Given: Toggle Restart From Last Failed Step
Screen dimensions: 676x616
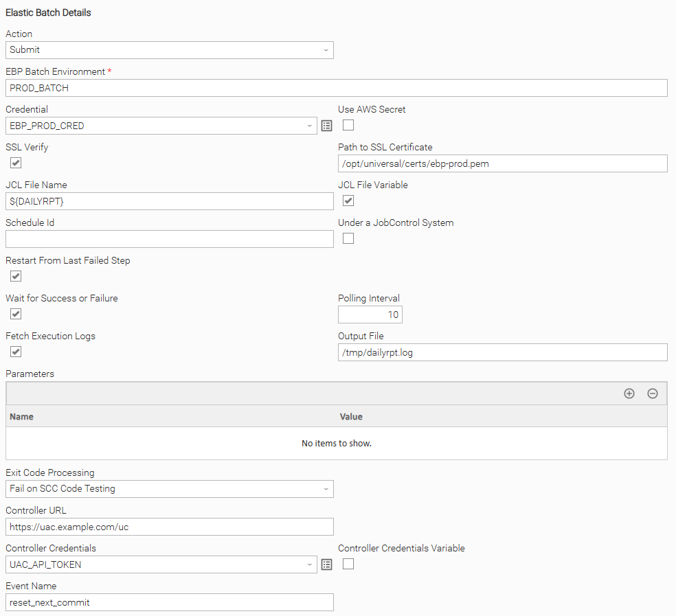Looking at the screenshot, I should [16, 276].
